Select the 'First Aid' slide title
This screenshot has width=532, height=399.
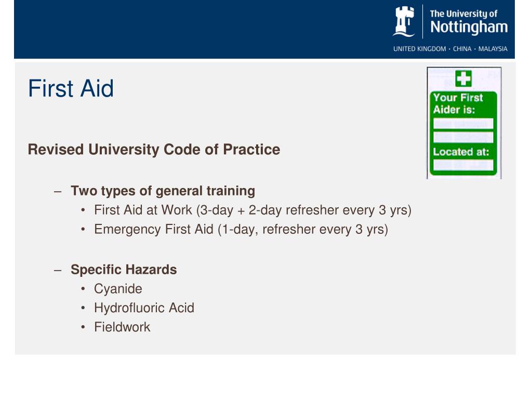71,88
